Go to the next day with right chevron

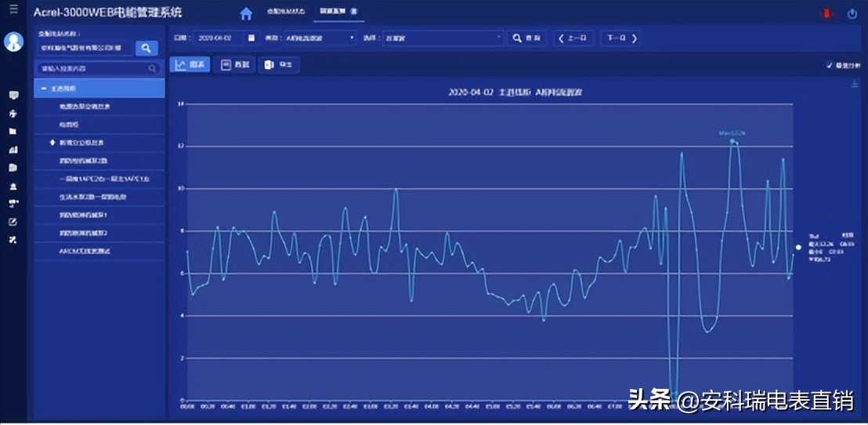point(621,38)
